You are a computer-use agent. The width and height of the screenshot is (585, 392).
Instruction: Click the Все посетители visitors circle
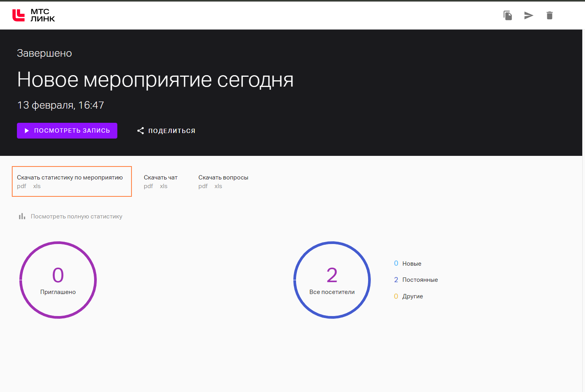tap(332, 280)
